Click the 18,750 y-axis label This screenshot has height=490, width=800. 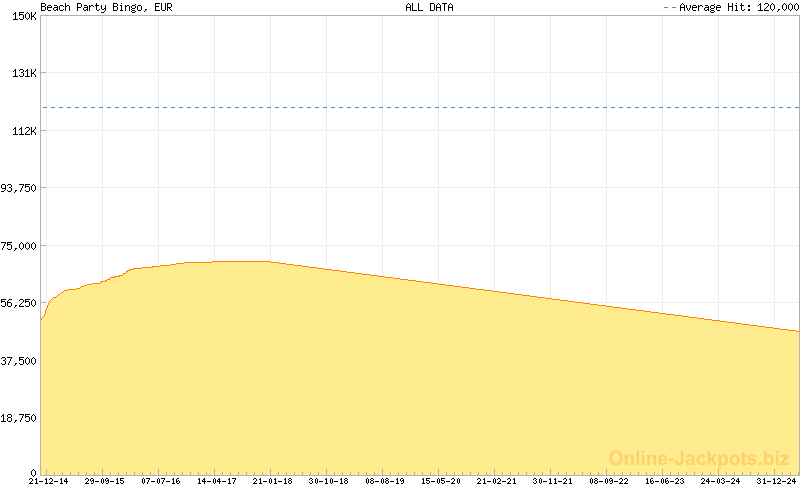point(18,418)
